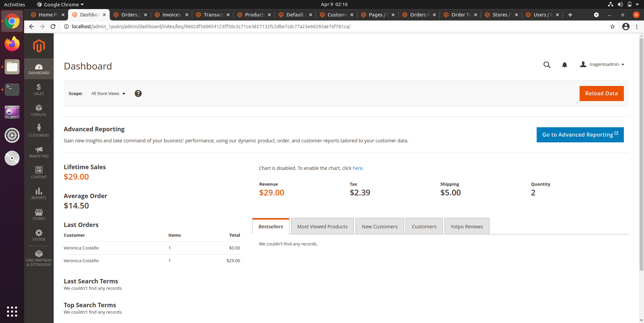Click the Shipping $5.00 value
644x323 pixels.
(450, 193)
